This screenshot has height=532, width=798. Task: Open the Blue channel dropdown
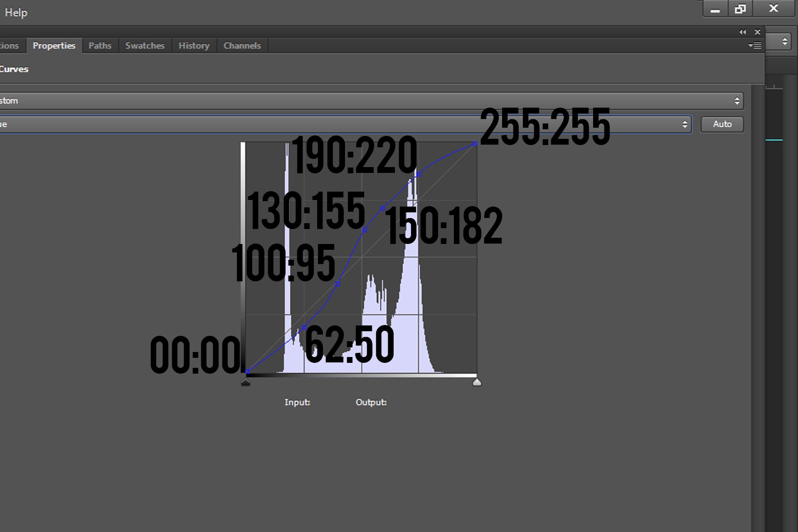click(345, 124)
